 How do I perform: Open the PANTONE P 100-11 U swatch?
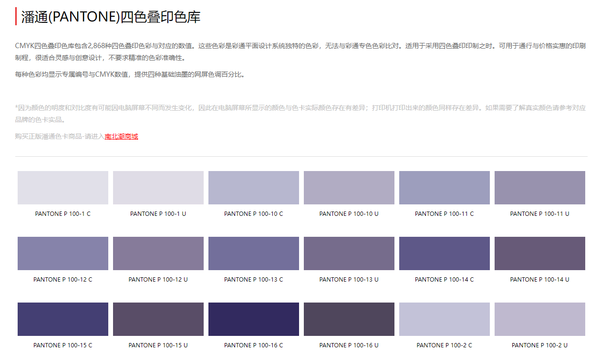coord(540,188)
